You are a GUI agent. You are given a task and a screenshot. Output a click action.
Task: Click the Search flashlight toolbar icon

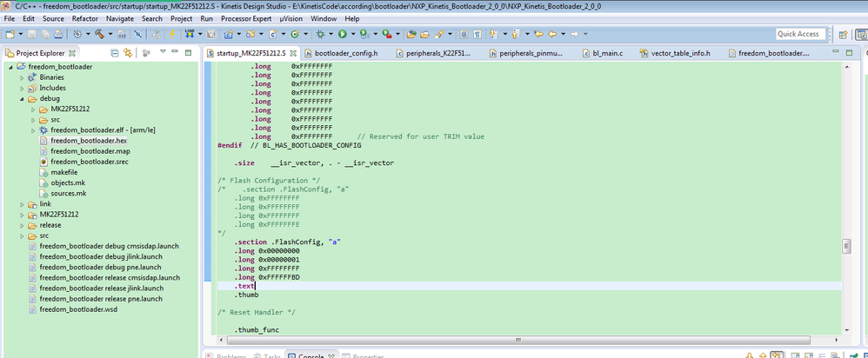pos(439,34)
